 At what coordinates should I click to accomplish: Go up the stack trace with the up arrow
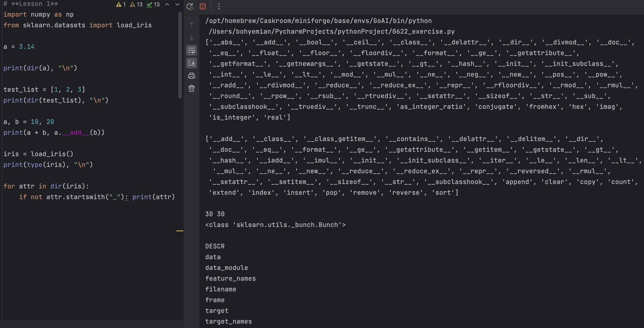click(192, 25)
